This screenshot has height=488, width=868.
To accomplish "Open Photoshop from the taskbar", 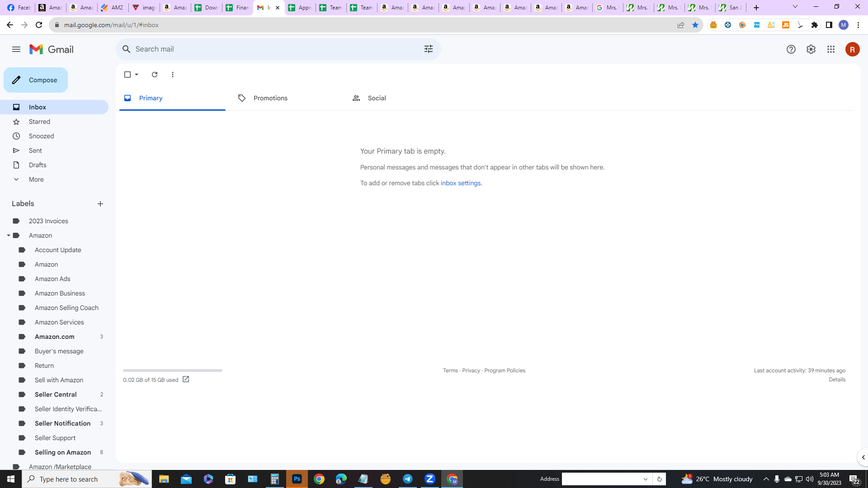I will 297,479.
